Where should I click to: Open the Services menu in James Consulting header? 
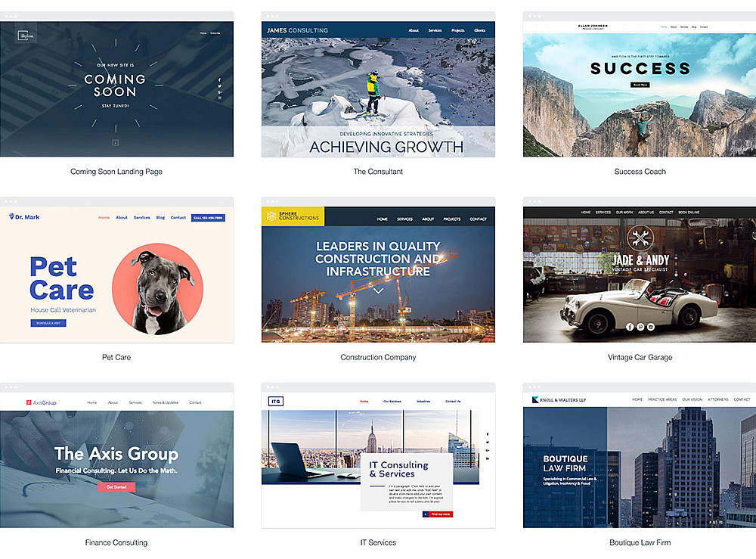point(435,30)
